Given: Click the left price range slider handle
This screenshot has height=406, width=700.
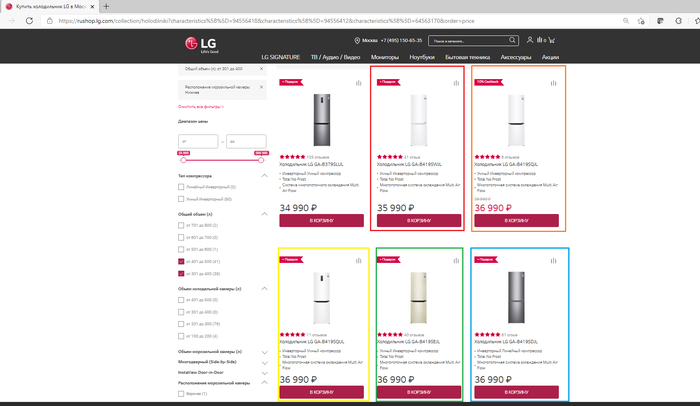Looking at the screenshot, I should [x=183, y=159].
